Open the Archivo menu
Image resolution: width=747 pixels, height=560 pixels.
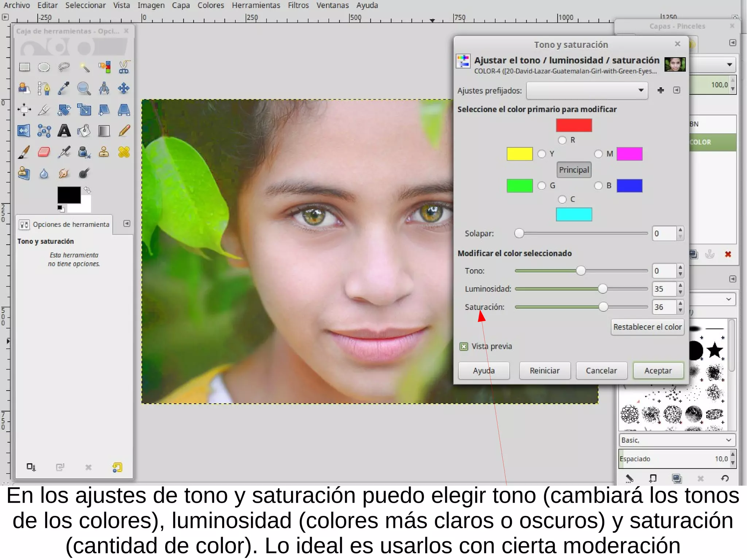pyautogui.click(x=16, y=5)
